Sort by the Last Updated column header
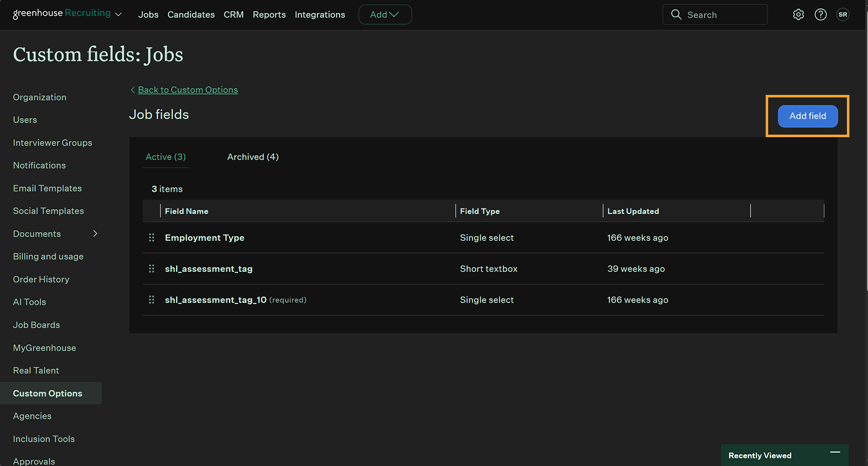 633,211
